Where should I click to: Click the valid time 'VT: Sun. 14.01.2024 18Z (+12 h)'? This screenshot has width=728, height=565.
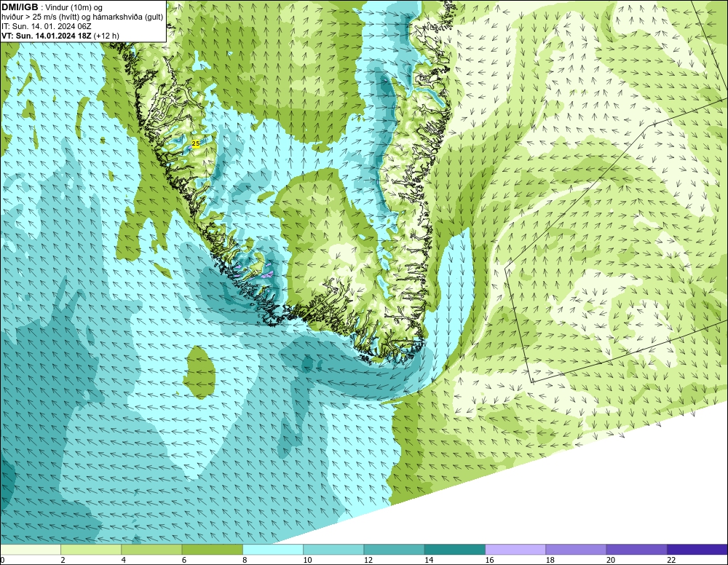[x=60, y=36]
